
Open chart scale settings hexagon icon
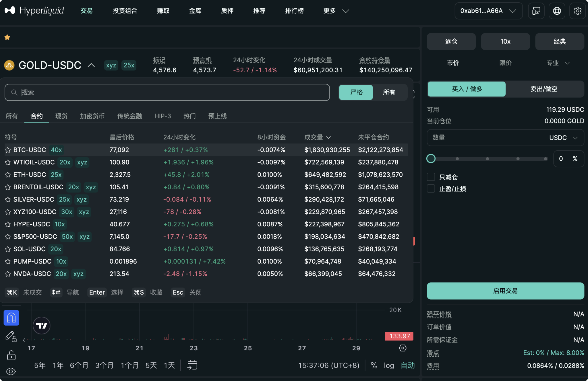[x=403, y=348]
